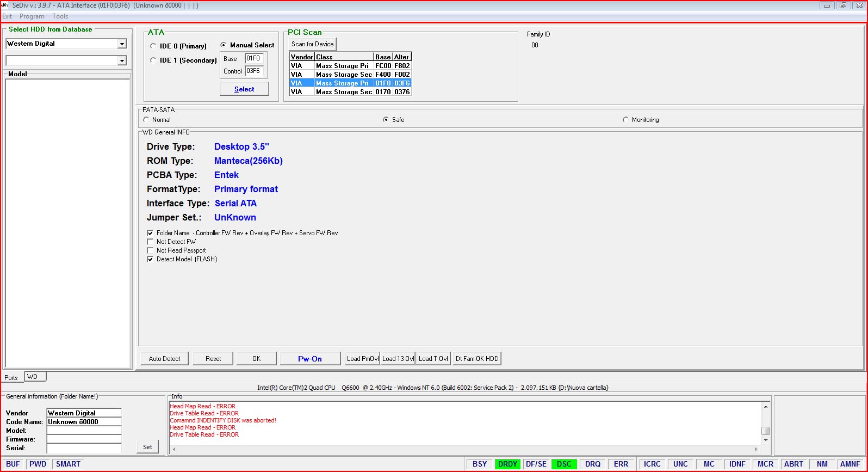Enable the Not Read Passport checkbox
The width and height of the screenshot is (868, 472).
click(151, 250)
